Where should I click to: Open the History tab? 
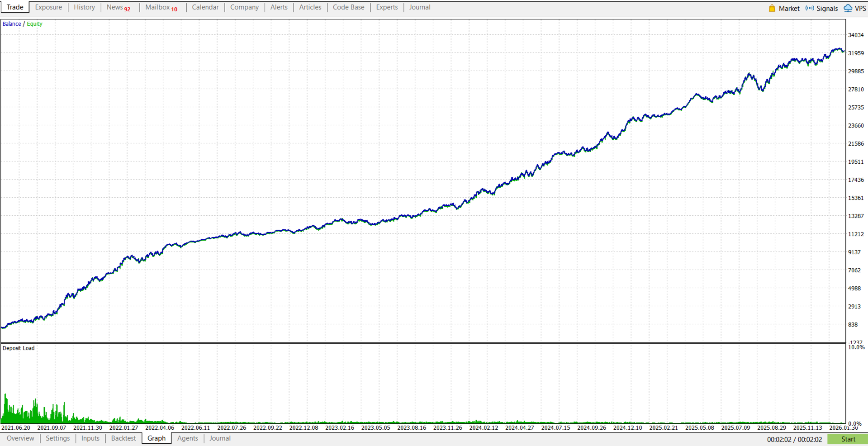coord(84,7)
